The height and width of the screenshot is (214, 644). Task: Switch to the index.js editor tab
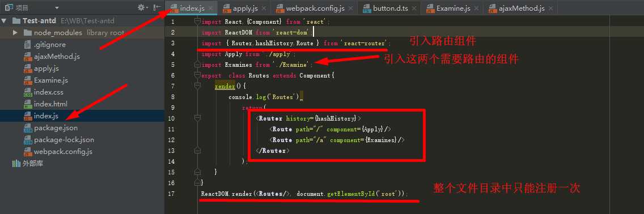coord(192,8)
